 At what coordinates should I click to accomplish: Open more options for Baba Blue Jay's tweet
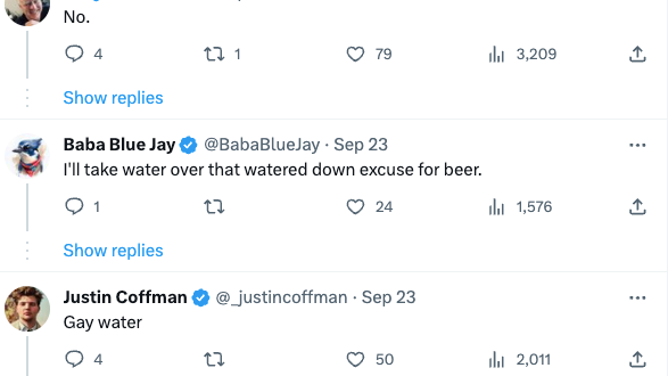(x=637, y=145)
